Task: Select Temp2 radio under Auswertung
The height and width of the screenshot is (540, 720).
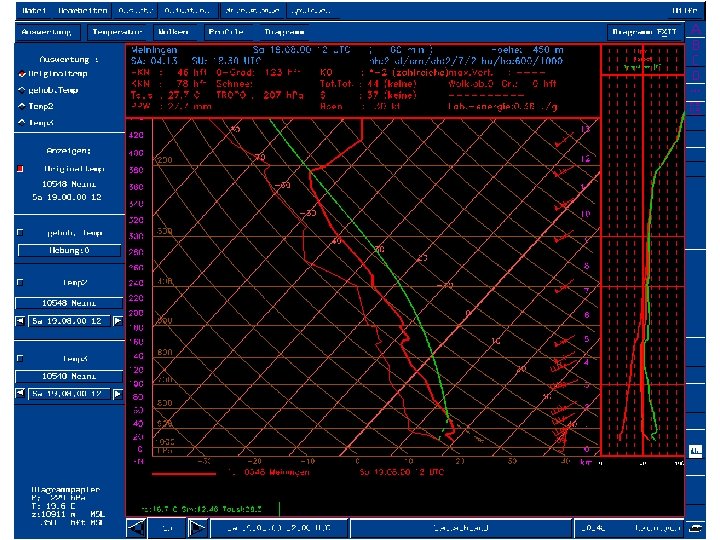Action: [22, 106]
